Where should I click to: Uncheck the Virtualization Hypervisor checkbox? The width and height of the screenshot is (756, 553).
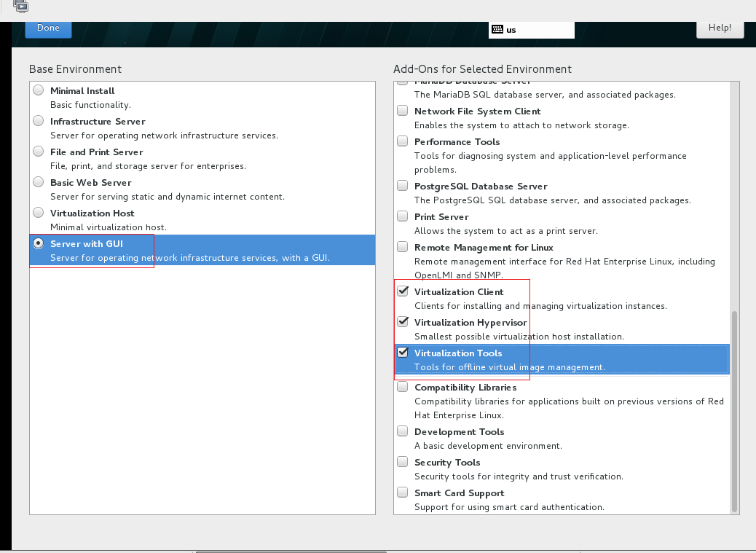(x=403, y=321)
